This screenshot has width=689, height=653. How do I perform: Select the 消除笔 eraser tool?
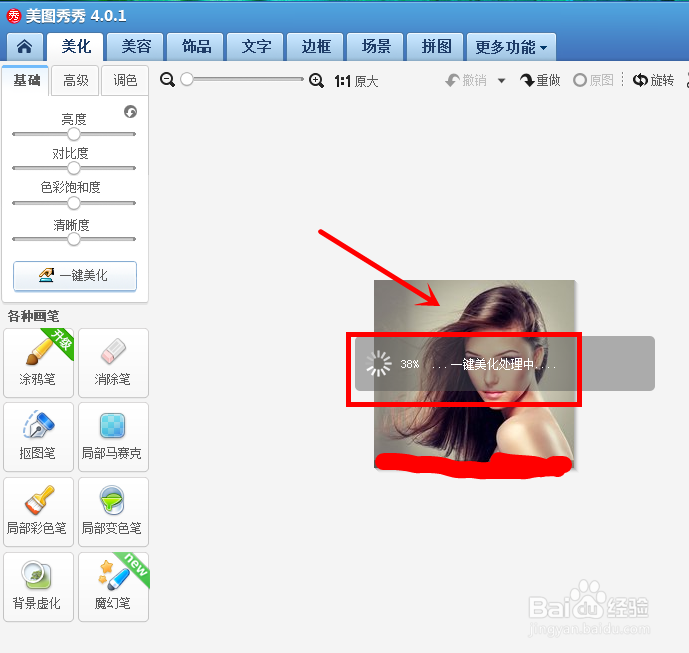[x=113, y=363]
